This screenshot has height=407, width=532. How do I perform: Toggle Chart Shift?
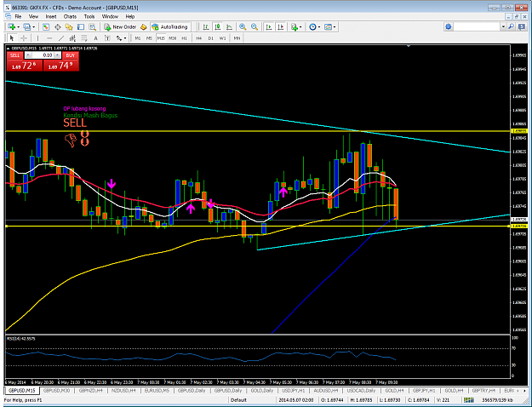pos(280,26)
